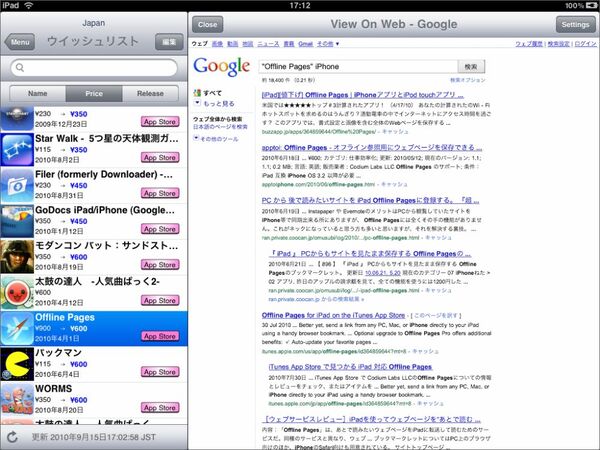Sort wishlist by Price
The image size is (600, 450).
pyautogui.click(x=94, y=93)
